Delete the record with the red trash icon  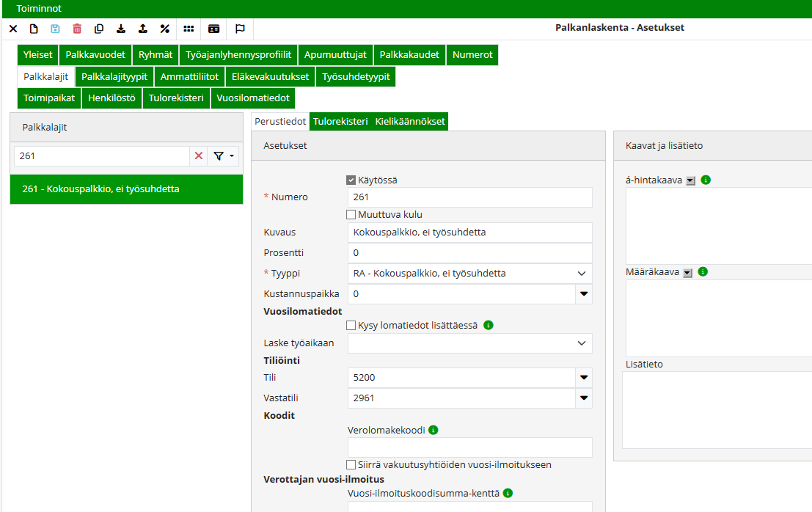(x=76, y=28)
